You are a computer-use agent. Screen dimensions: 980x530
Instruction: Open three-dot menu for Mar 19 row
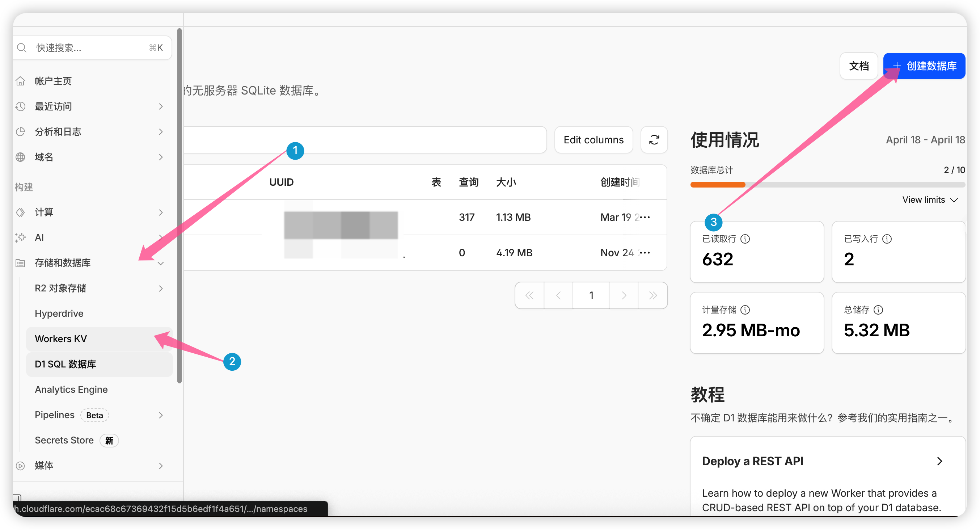click(645, 217)
